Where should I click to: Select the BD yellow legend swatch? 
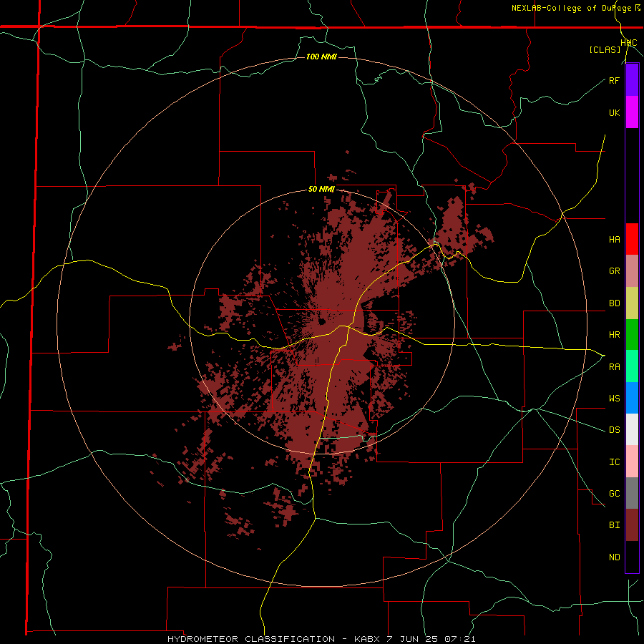[632, 303]
